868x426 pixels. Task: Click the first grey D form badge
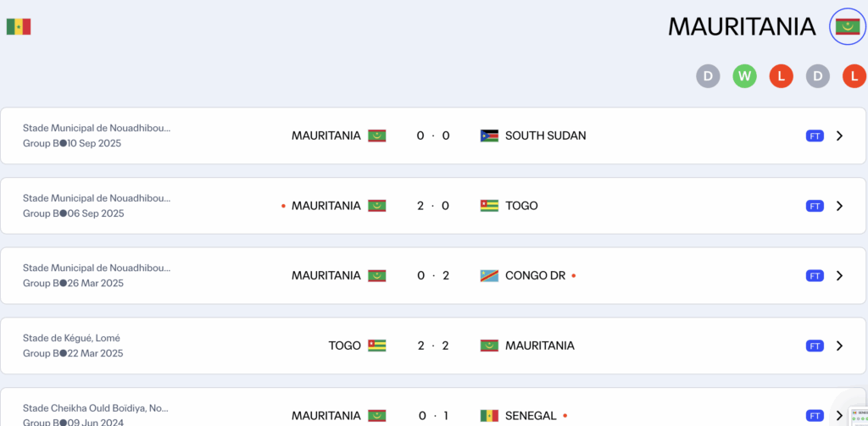(x=708, y=77)
